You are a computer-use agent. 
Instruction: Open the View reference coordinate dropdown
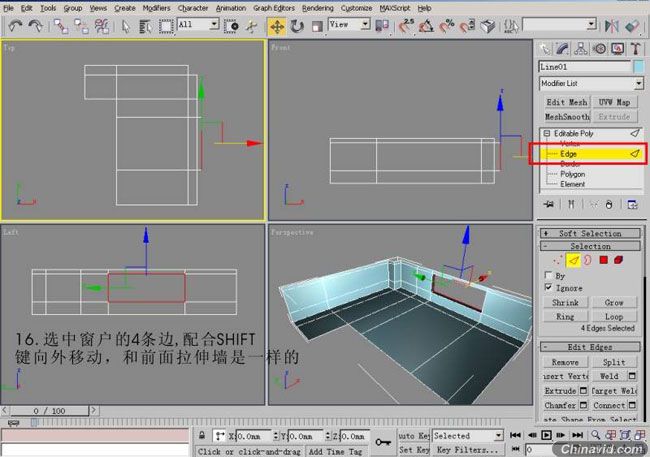(x=378, y=24)
